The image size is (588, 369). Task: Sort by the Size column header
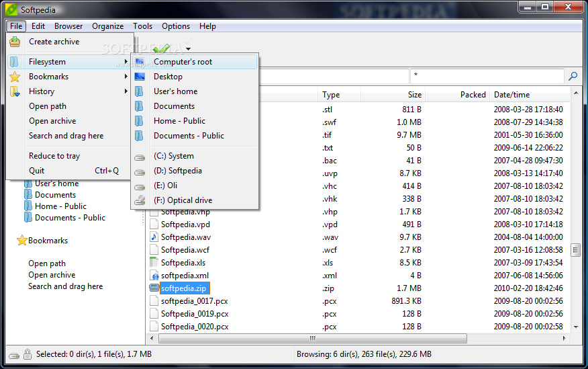393,95
